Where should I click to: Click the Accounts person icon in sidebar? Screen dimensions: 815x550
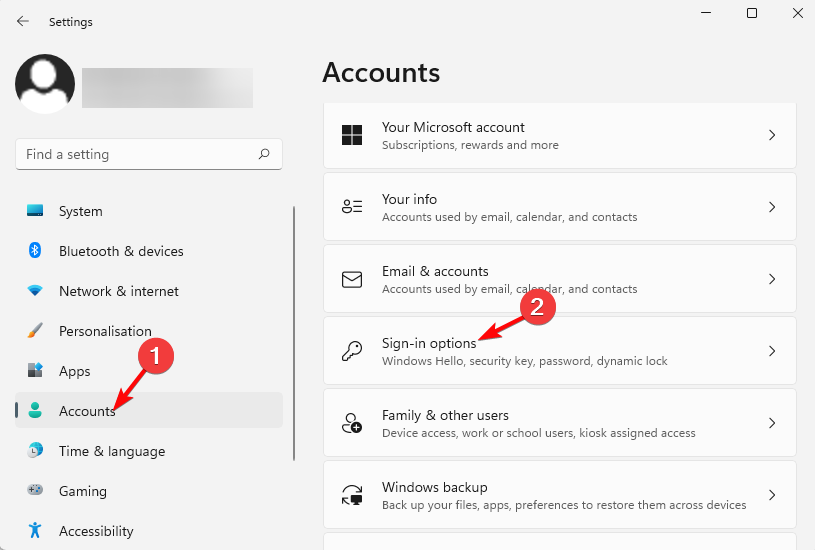pos(35,410)
